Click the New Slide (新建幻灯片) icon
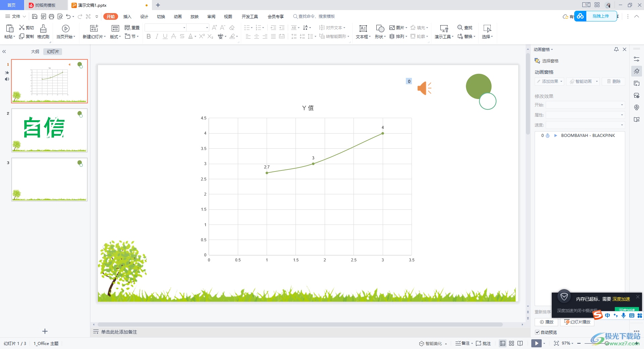This screenshot has height=349, width=644. click(x=94, y=28)
